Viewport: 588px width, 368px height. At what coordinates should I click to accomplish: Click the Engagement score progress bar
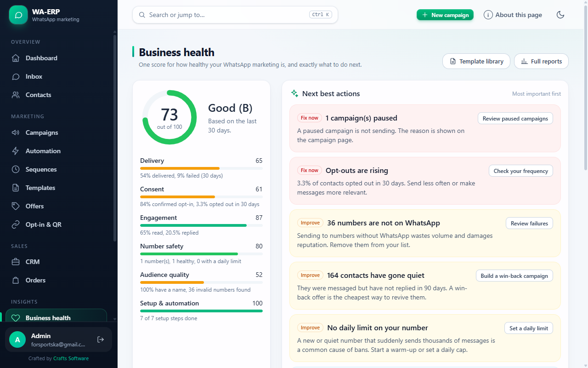coord(201,225)
